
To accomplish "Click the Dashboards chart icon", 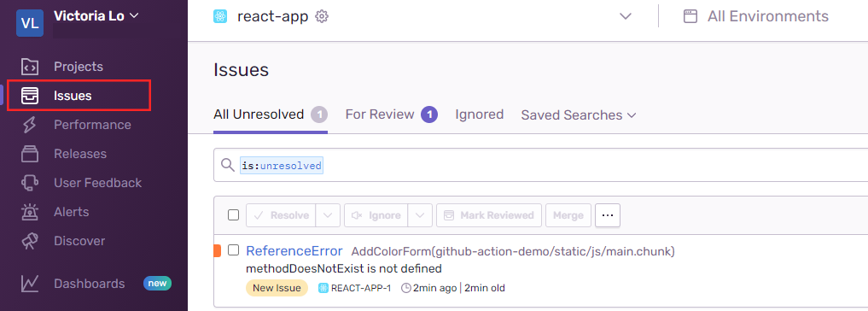I will [29, 284].
